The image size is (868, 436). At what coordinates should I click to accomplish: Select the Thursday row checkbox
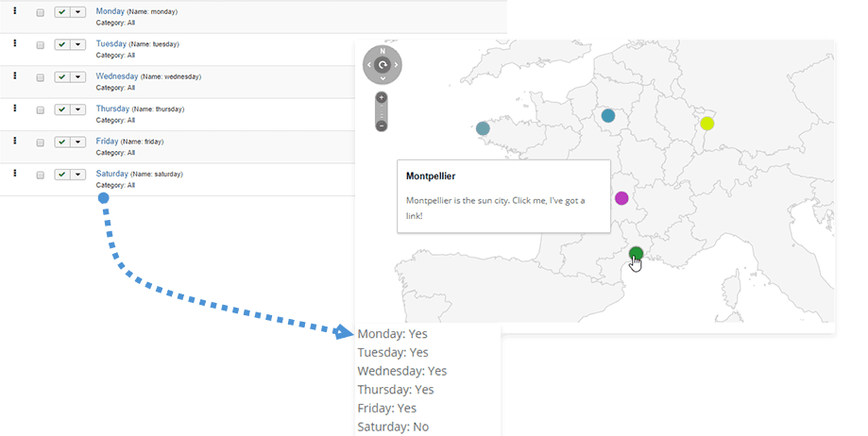pos(40,110)
